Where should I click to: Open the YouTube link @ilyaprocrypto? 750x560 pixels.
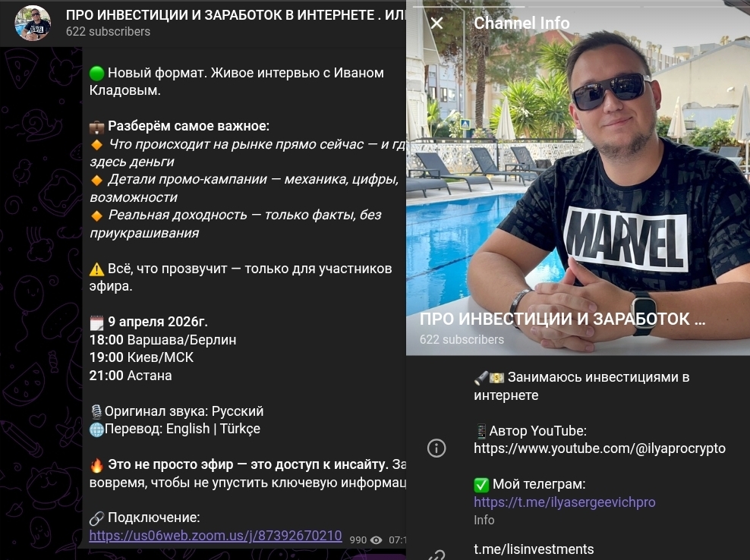click(x=600, y=448)
